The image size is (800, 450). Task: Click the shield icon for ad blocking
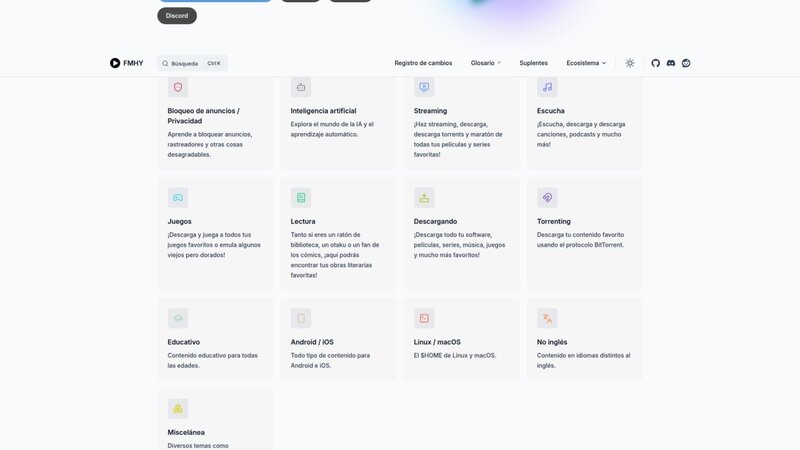(178, 87)
